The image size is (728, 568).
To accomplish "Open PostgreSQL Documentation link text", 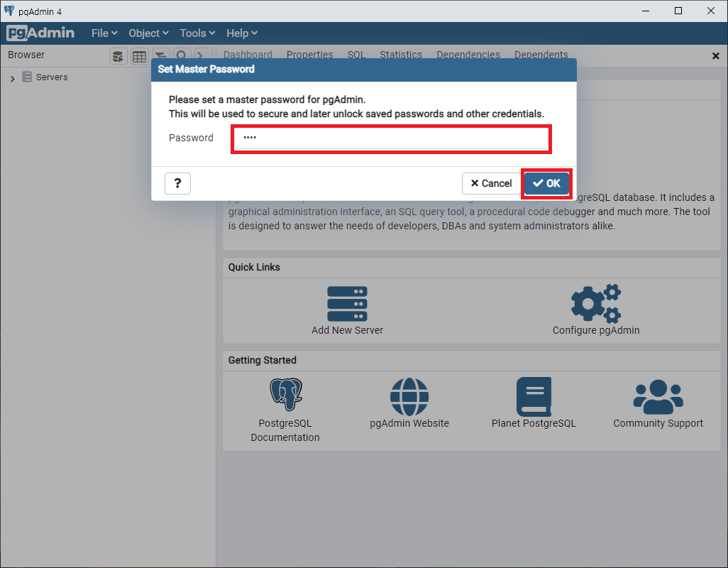I will [285, 430].
